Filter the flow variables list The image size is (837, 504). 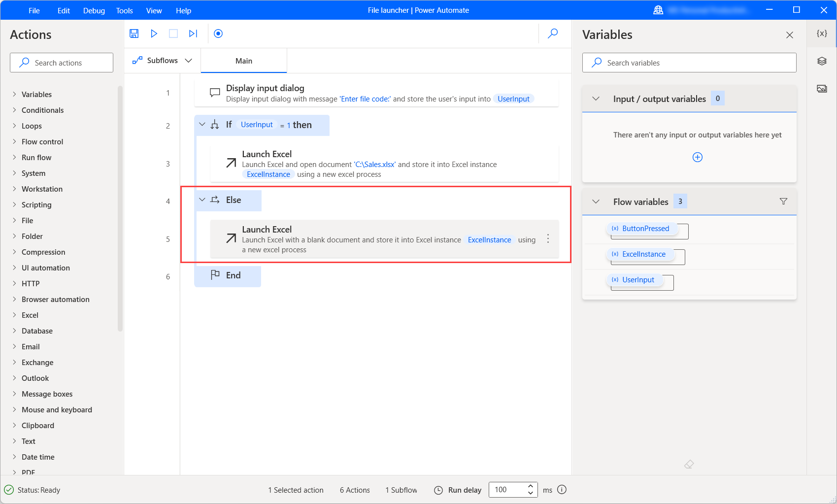[783, 201]
